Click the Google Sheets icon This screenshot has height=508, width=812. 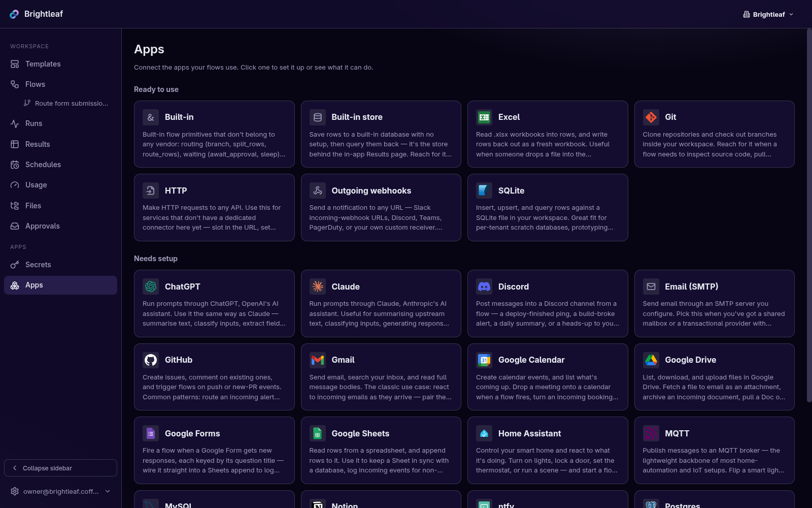(x=318, y=433)
